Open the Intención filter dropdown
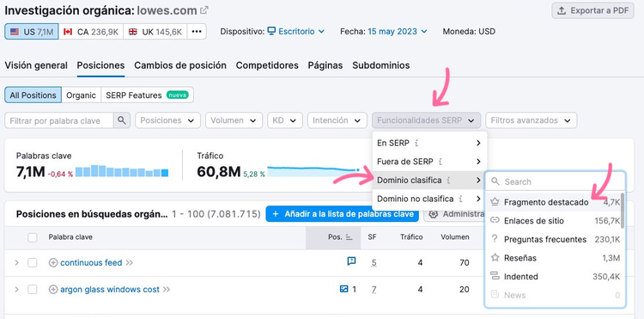The height and width of the screenshot is (319, 644). pos(337,120)
